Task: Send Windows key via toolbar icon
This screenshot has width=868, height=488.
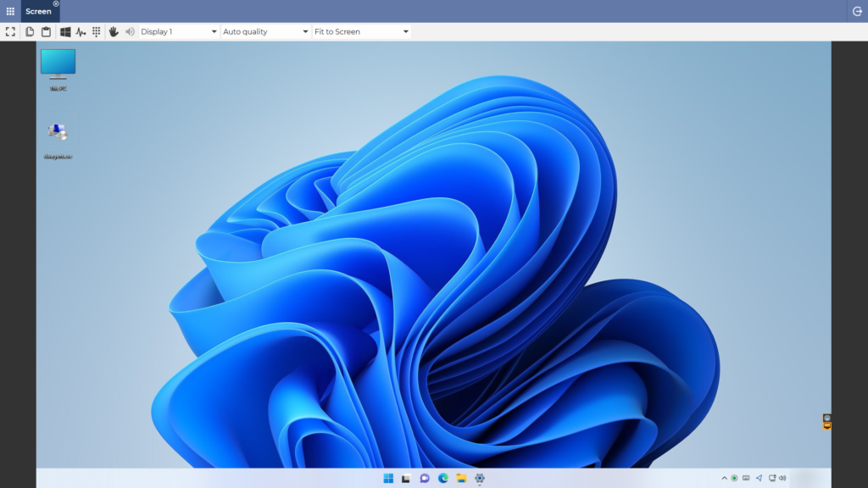Action: (64, 31)
